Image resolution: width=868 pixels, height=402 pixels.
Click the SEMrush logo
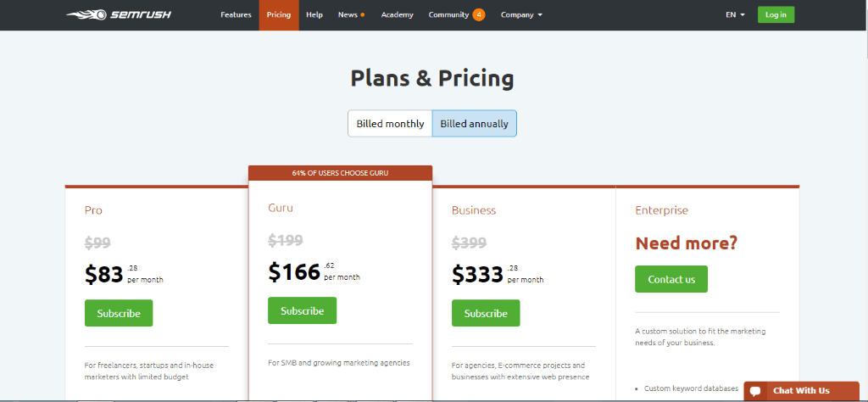(x=119, y=15)
